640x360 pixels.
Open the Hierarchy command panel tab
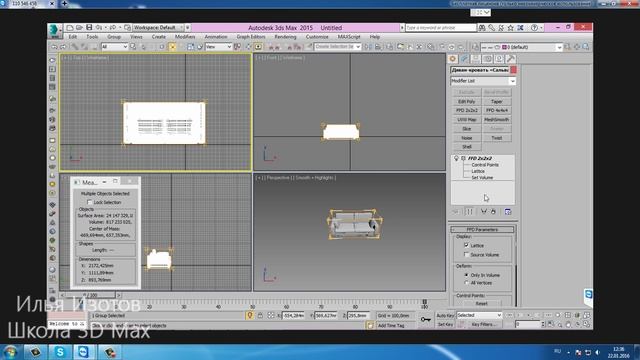click(x=476, y=59)
